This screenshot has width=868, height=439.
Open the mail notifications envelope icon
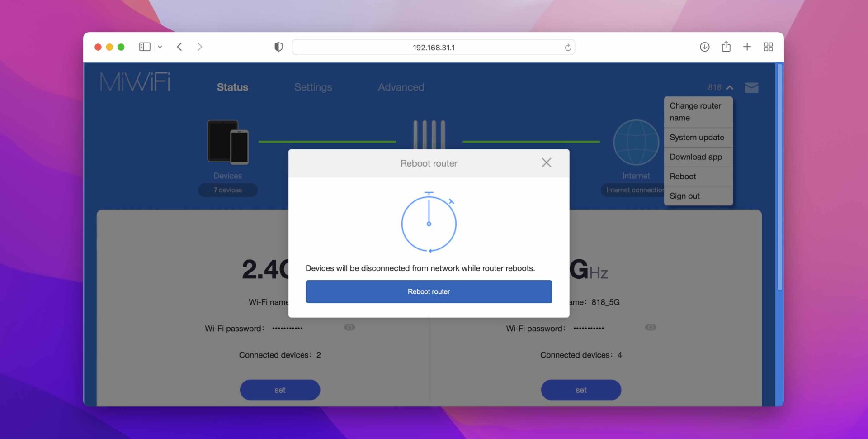click(751, 88)
